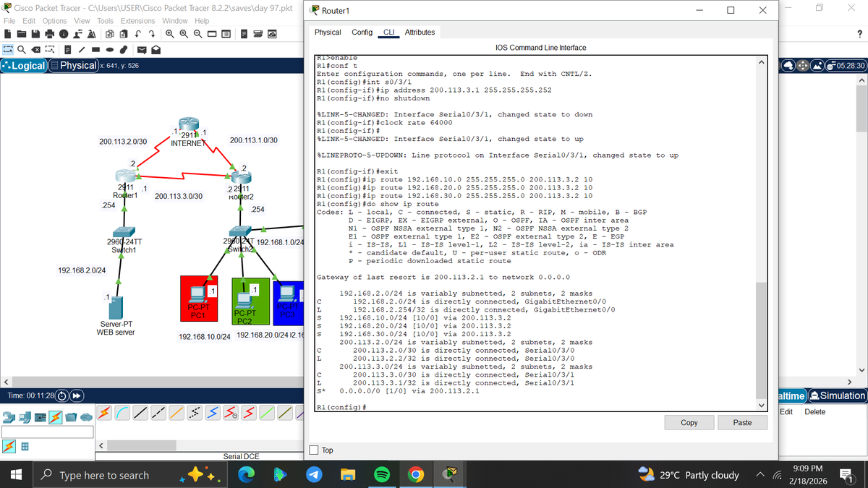868x488 pixels.
Task: Click the Power Cycle Devices button
Action: tap(61, 396)
